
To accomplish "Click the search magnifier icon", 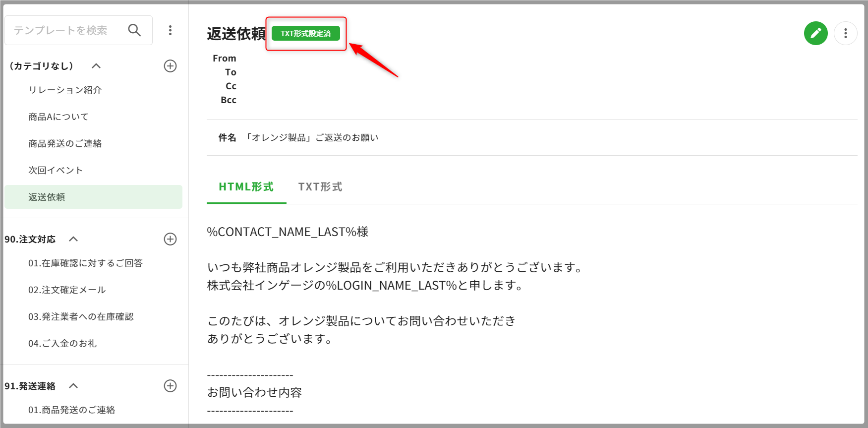I will 134,30.
